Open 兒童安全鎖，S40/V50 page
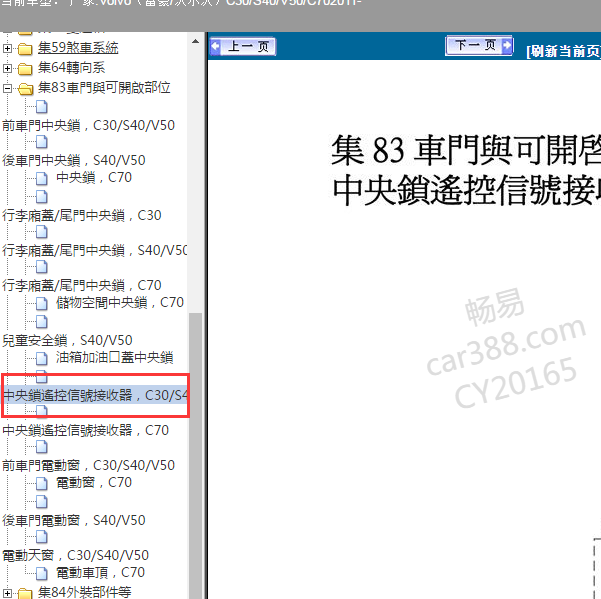 click(x=67, y=340)
